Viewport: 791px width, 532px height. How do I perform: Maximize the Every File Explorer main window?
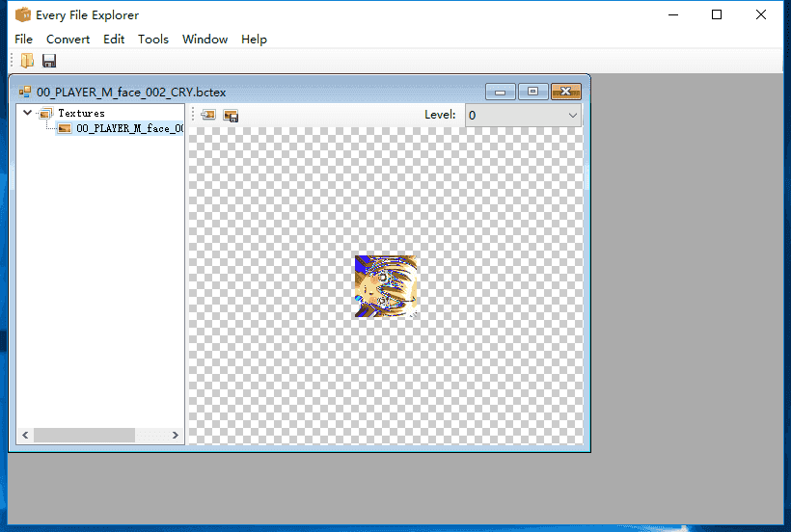(x=717, y=15)
